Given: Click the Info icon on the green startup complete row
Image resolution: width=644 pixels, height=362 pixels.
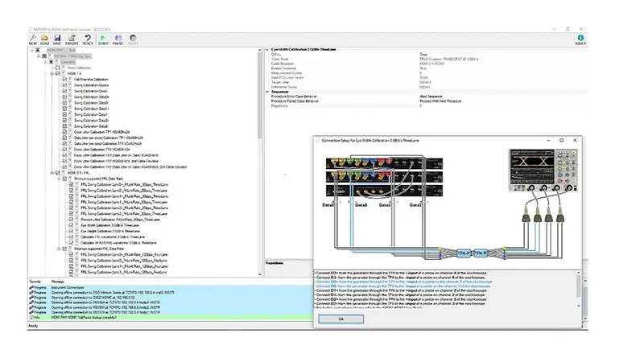Looking at the screenshot, I should point(31,317).
